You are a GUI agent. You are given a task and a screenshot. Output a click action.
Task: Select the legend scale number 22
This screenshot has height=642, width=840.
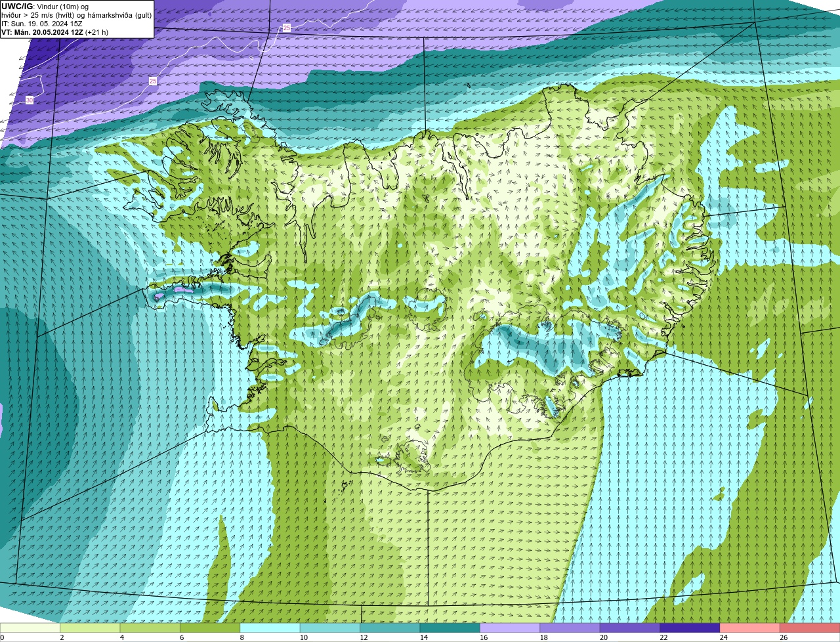coord(663,637)
